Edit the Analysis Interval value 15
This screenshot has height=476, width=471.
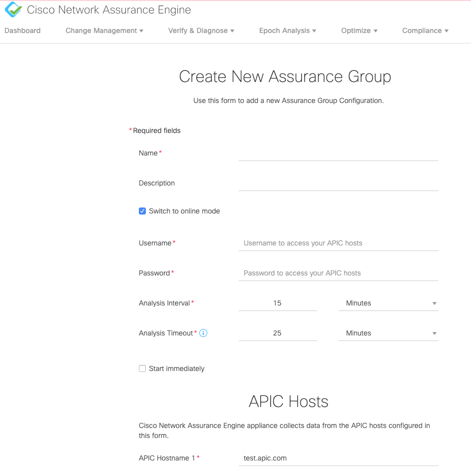click(278, 303)
